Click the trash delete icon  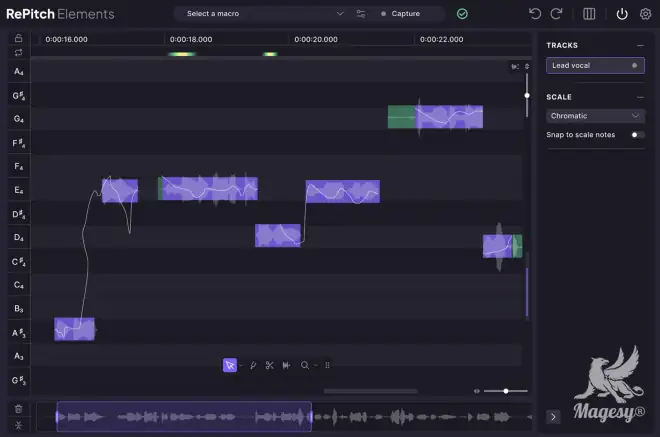19,409
